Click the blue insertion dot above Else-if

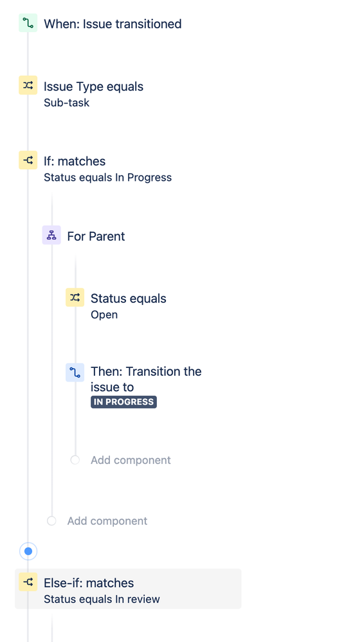(28, 551)
